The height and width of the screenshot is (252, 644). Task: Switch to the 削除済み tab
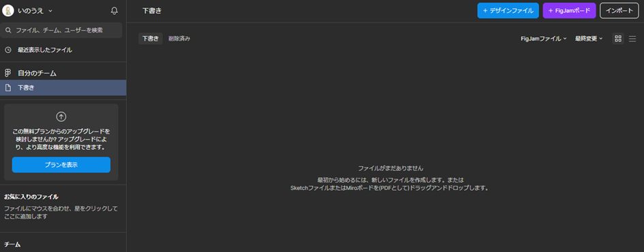coord(179,39)
